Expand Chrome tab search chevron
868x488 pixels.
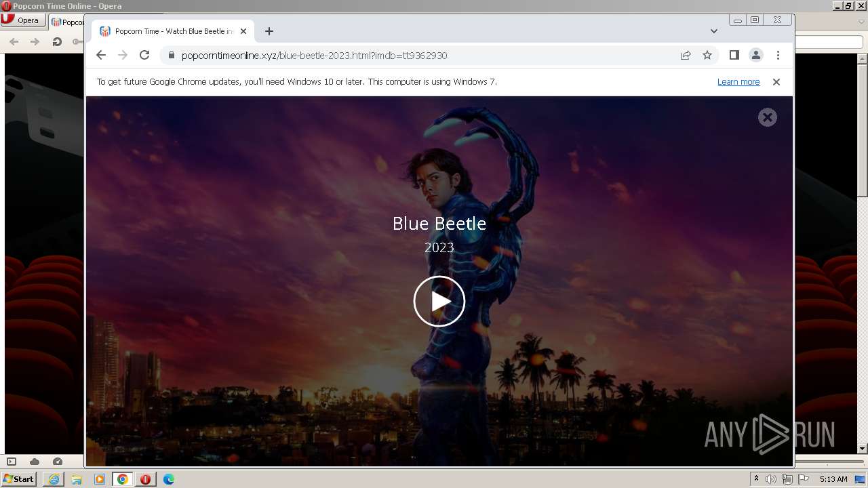tap(713, 31)
